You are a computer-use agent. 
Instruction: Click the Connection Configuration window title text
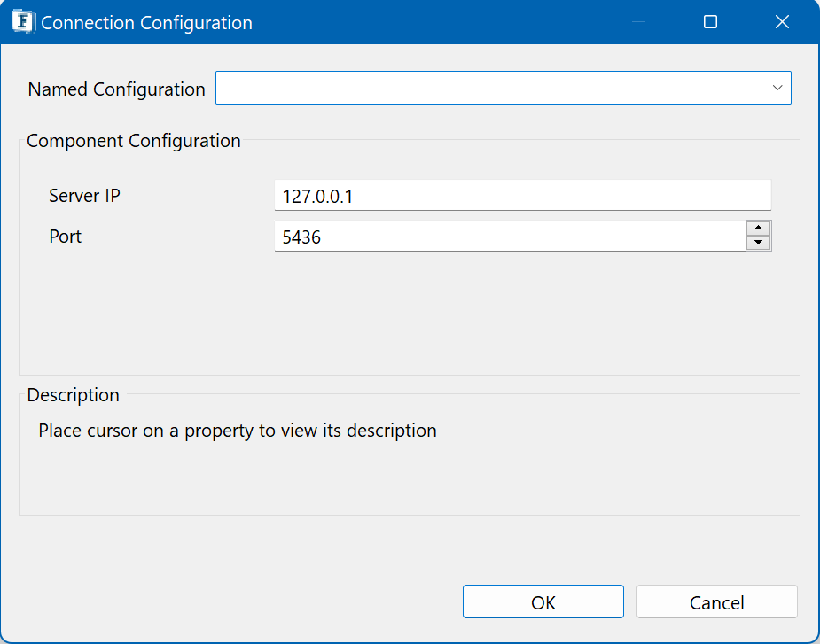tap(146, 23)
